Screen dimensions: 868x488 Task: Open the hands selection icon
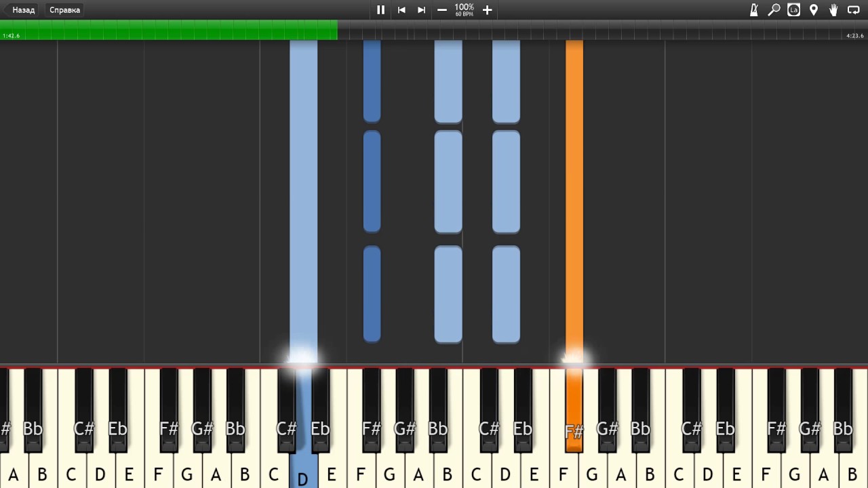pos(833,10)
